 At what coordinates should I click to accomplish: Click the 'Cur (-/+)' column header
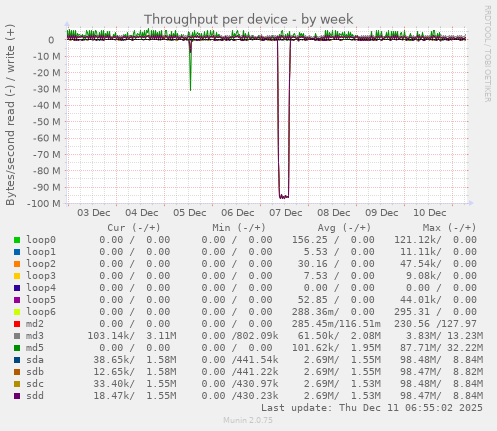[x=134, y=228]
